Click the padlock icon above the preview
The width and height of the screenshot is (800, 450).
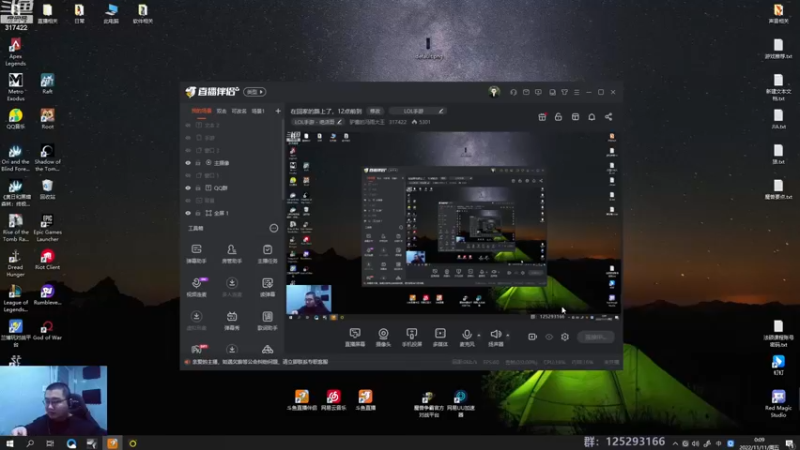[558, 117]
